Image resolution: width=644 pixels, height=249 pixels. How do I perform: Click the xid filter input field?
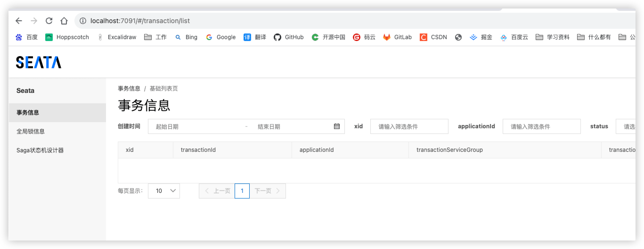pyautogui.click(x=409, y=126)
